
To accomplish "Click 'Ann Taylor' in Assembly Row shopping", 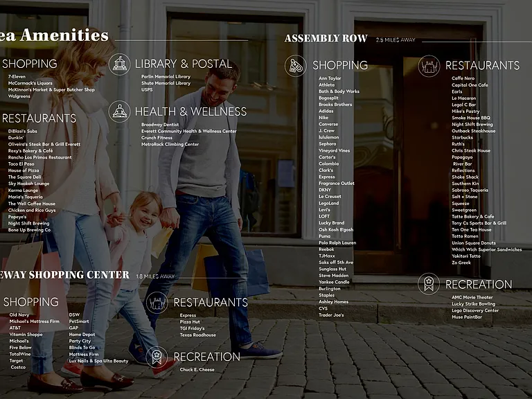I will (330, 78).
